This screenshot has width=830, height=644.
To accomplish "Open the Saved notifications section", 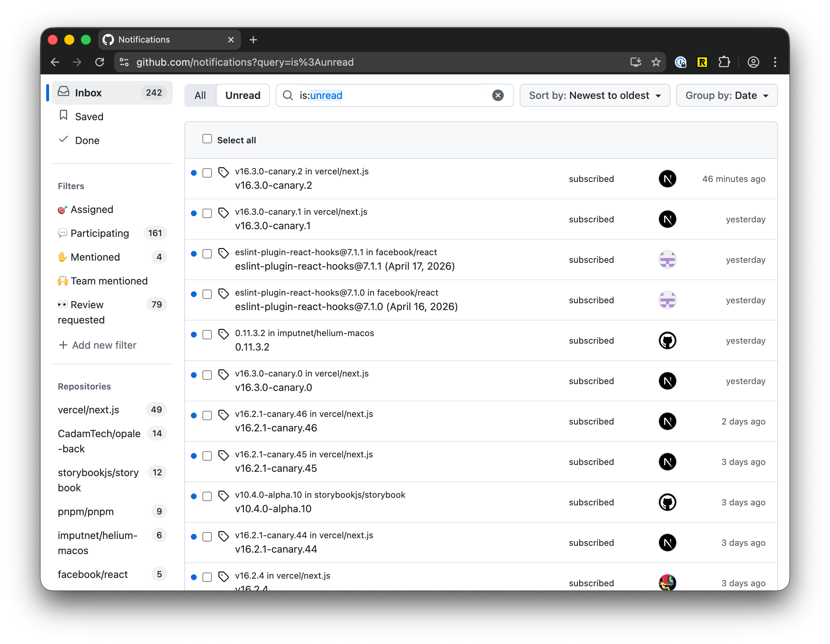I will pyautogui.click(x=112, y=116).
